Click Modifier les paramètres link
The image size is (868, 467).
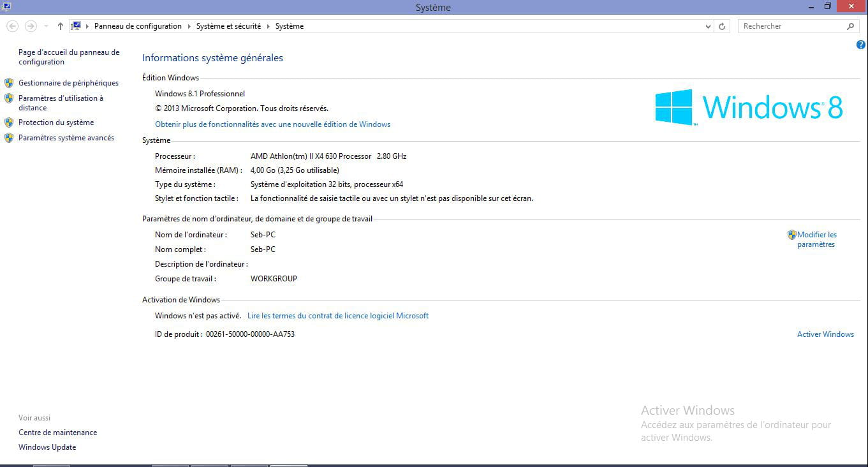817,239
